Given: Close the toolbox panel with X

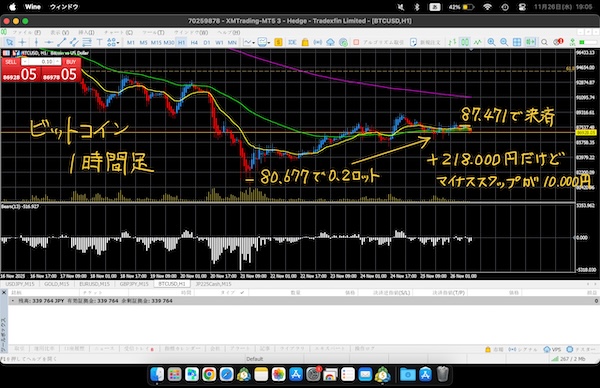Looking at the screenshot, I should point(4,292).
